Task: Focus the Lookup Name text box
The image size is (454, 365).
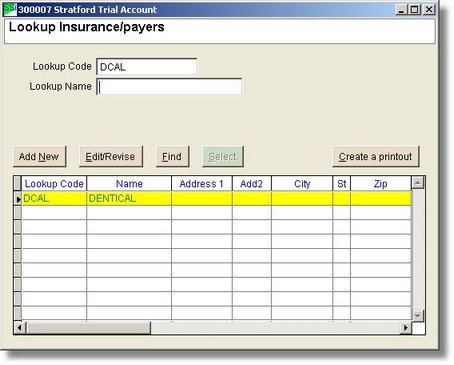Action: (x=169, y=87)
